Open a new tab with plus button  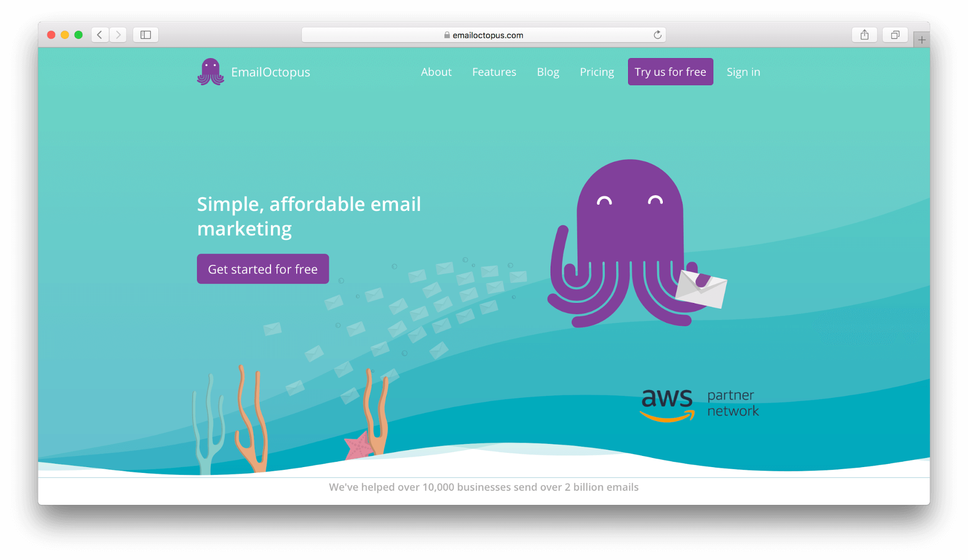(922, 40)
